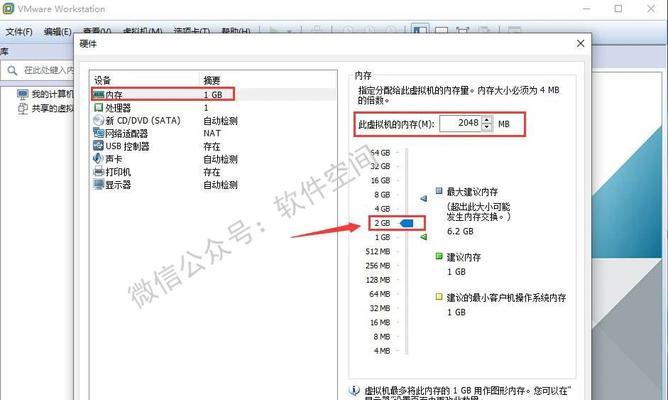Select 我的计算机 in the library tree
668x400 pixels.
pos(52,94)
